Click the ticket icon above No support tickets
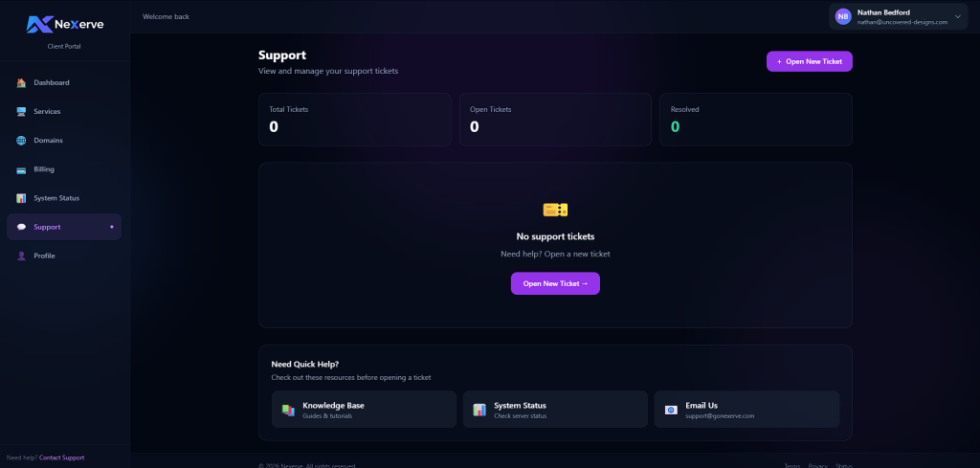Image resolution: width=980 pixels, height=468 pixels. (x=555, y=209)
